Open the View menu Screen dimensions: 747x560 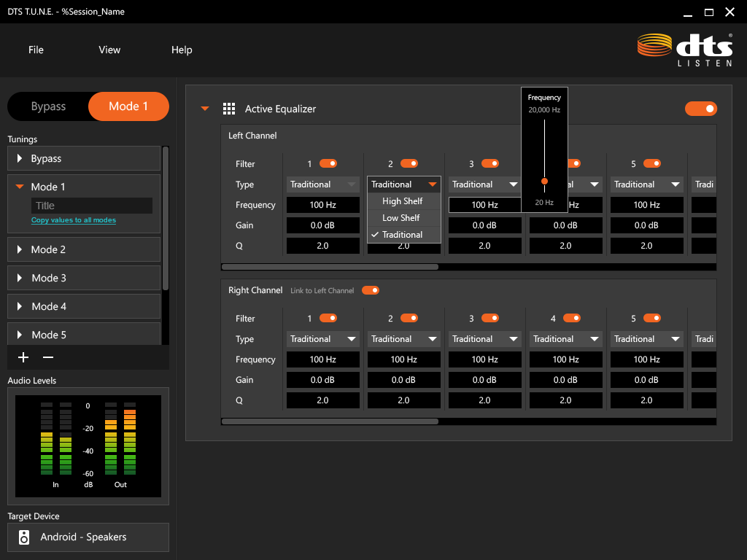point(109,50)
